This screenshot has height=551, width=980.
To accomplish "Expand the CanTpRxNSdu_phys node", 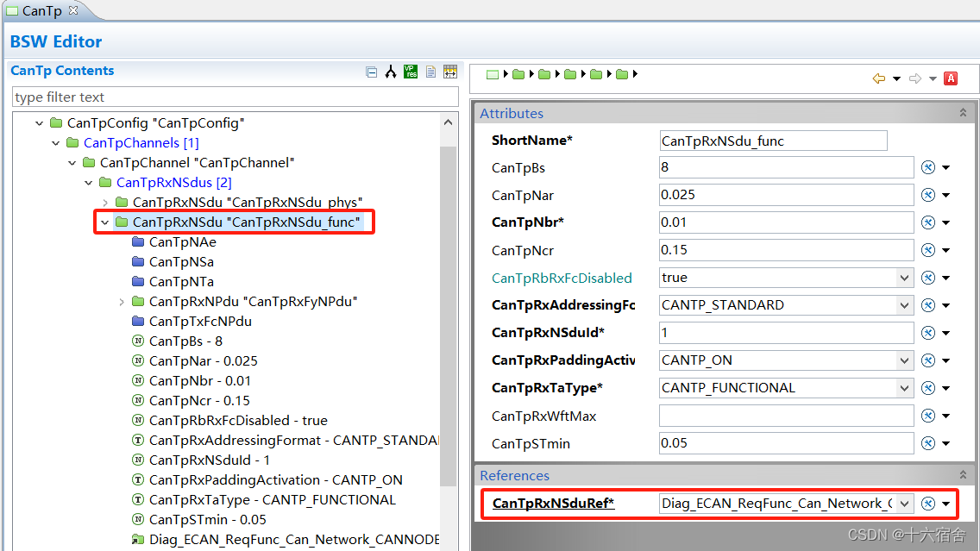I will [x=105, y=203].
